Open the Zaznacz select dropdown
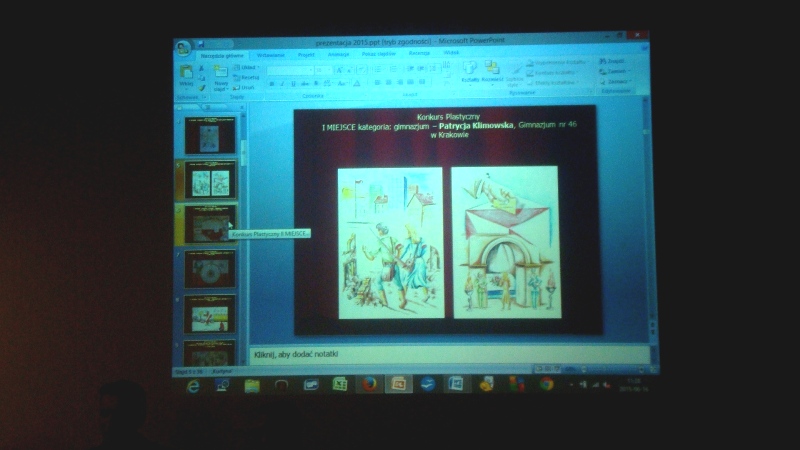This screenshot has height=450, width=800. coord(616,81)
